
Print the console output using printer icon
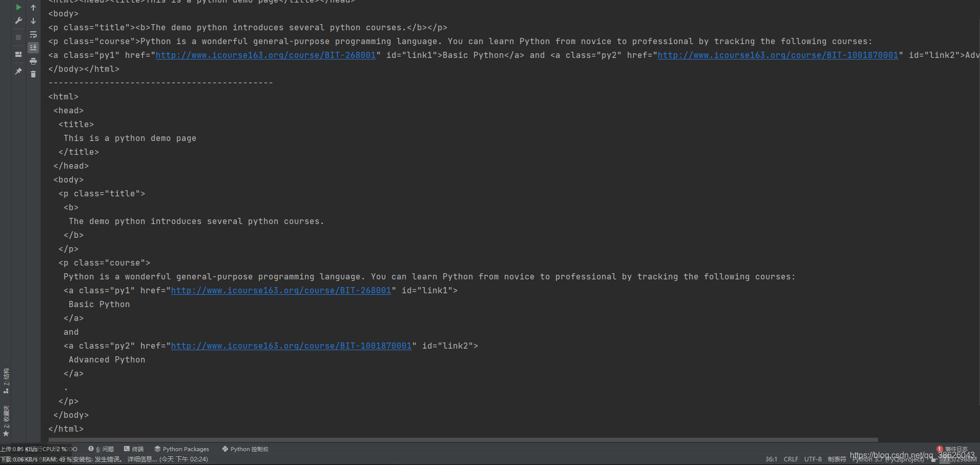33,61
